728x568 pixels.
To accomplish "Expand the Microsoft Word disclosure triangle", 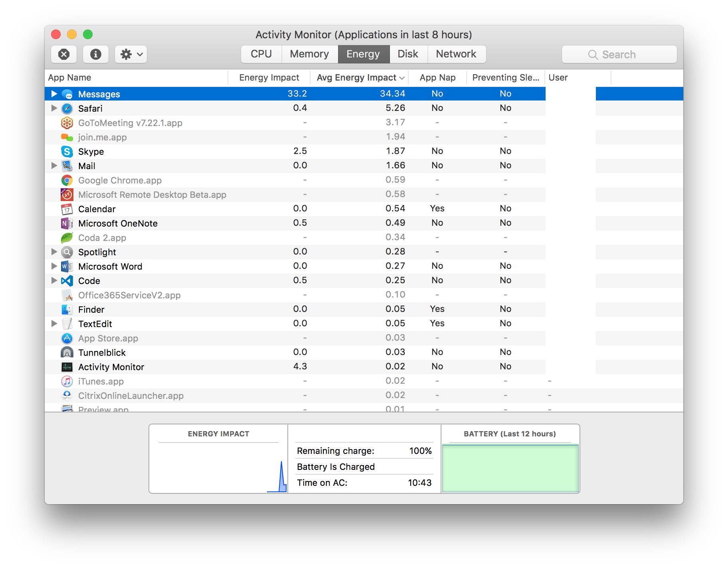I will click(x=54, y=266).
